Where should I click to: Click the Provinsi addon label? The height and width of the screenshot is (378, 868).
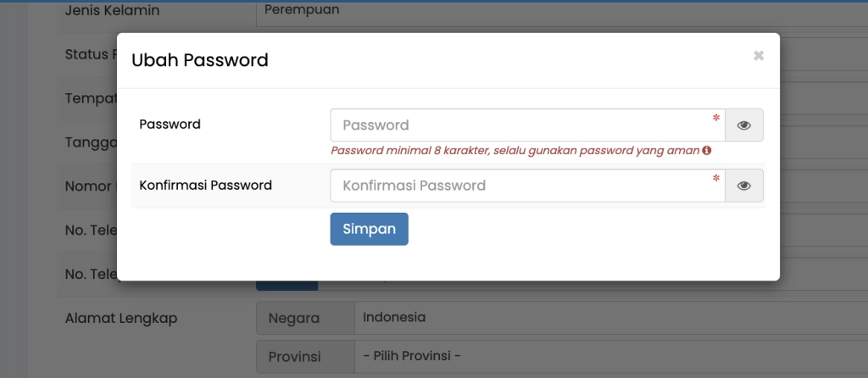tap(294, 357)
